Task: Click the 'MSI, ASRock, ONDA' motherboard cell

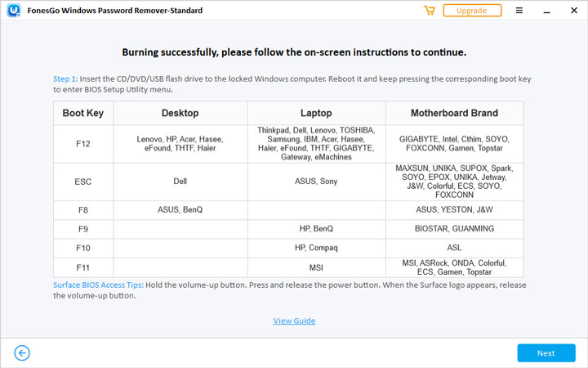Action: click(454, 267)
